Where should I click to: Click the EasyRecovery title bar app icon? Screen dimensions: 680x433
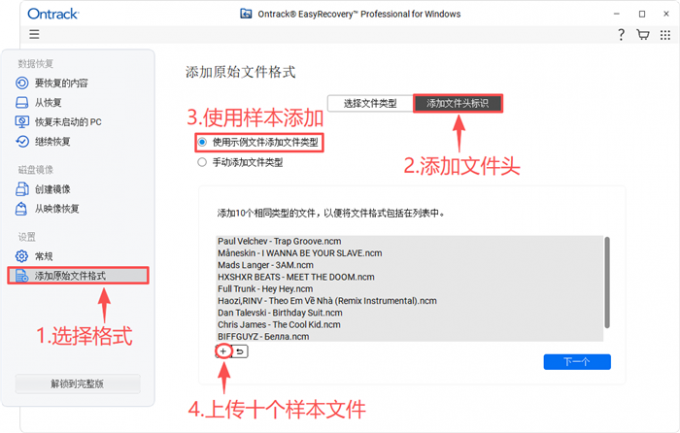246,14
